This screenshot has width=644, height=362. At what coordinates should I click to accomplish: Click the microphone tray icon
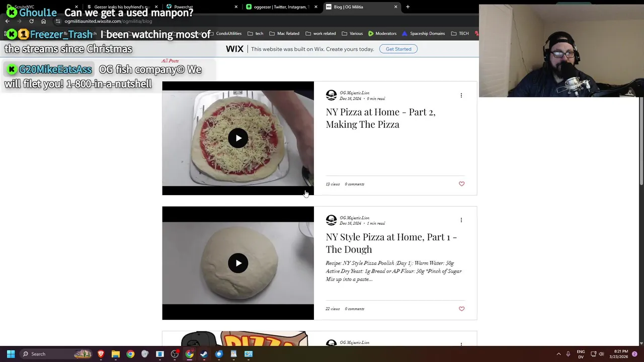point(569,354)
